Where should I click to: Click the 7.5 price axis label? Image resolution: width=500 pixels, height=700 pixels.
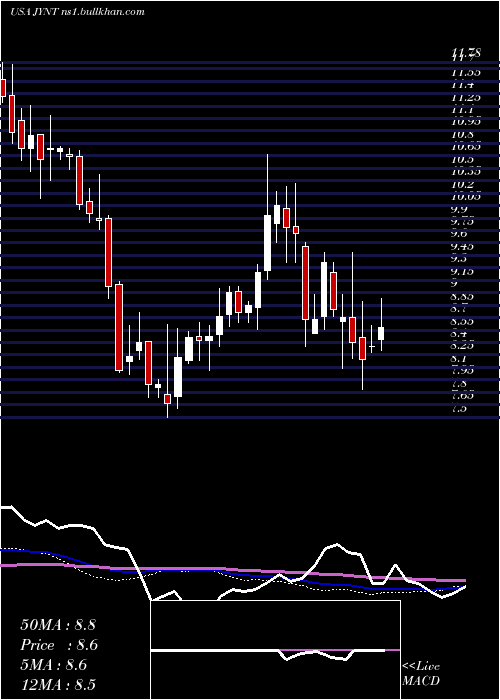click(459, 408)
